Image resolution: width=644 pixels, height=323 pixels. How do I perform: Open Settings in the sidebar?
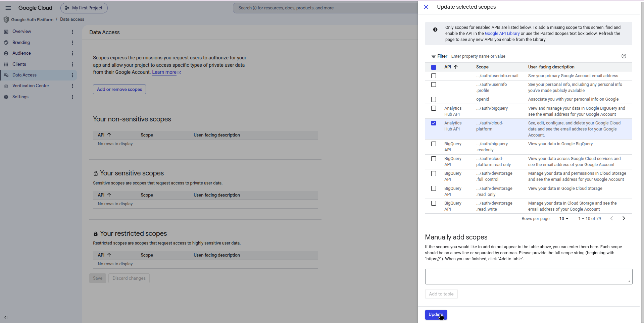pyautogui.click(x=20, y=97)
